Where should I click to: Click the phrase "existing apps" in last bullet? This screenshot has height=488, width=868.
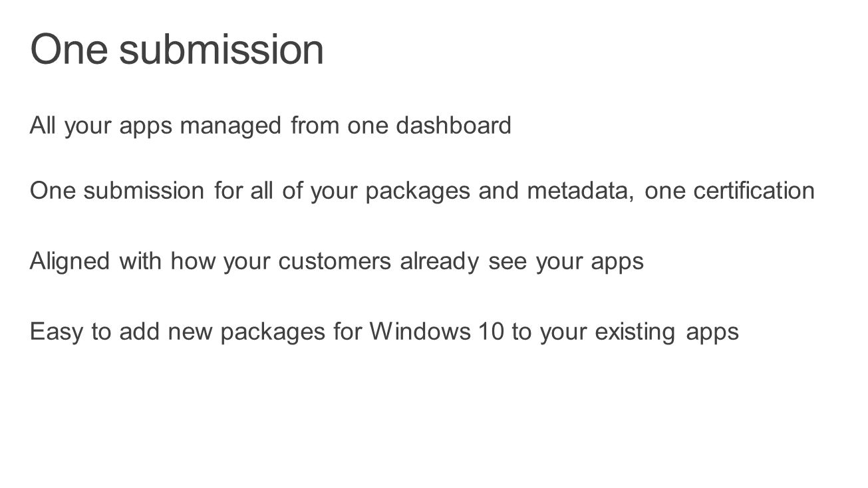coord(667,331)
